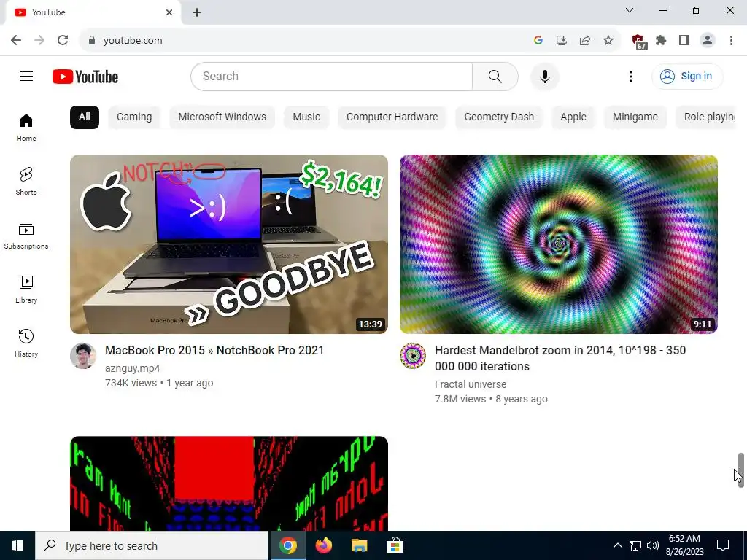Open the aznguy.mp4 channel avatar
Viewport: 747px width, 560px height.
click(83, 356)
